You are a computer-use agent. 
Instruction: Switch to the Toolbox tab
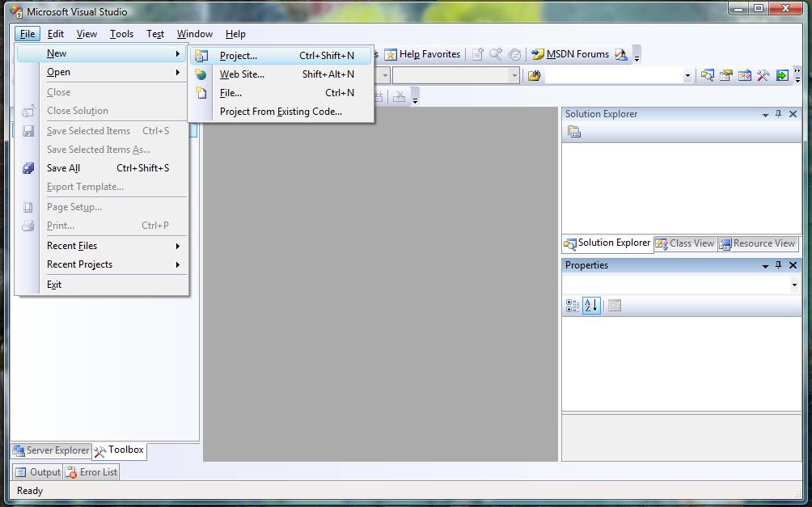click(x=119, y=450)
